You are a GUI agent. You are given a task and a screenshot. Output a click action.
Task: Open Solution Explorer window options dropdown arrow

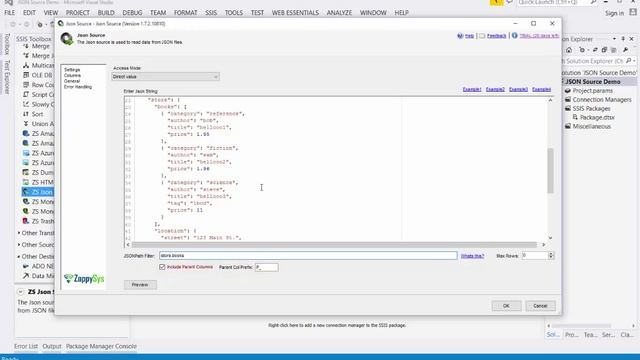click(x=614, y=39)
